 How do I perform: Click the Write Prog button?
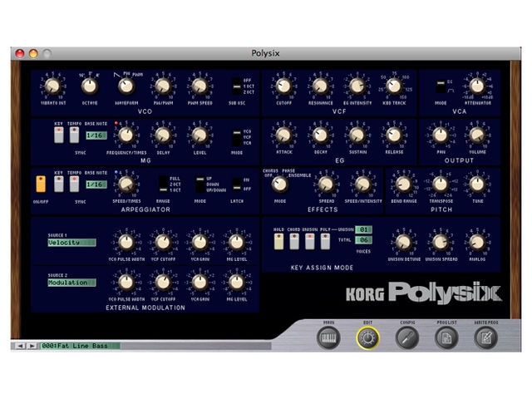(x=485, y=337)
